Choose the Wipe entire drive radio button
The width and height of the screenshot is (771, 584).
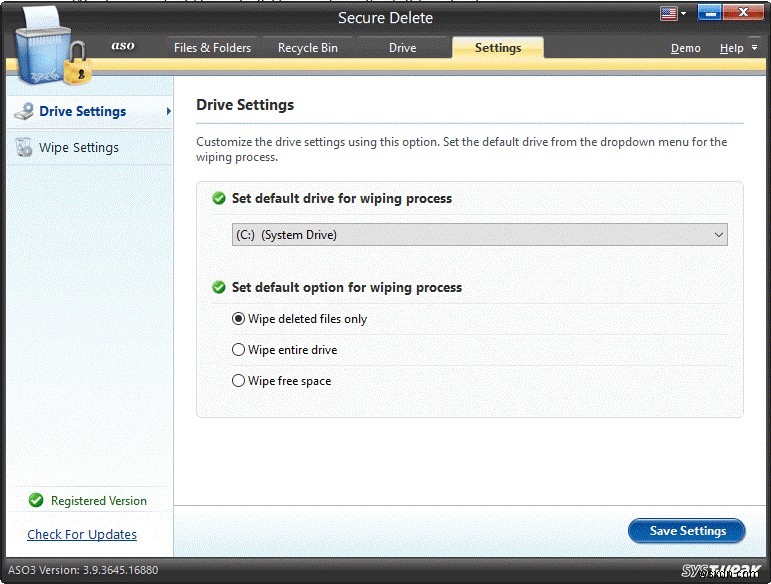pos(238,350)
